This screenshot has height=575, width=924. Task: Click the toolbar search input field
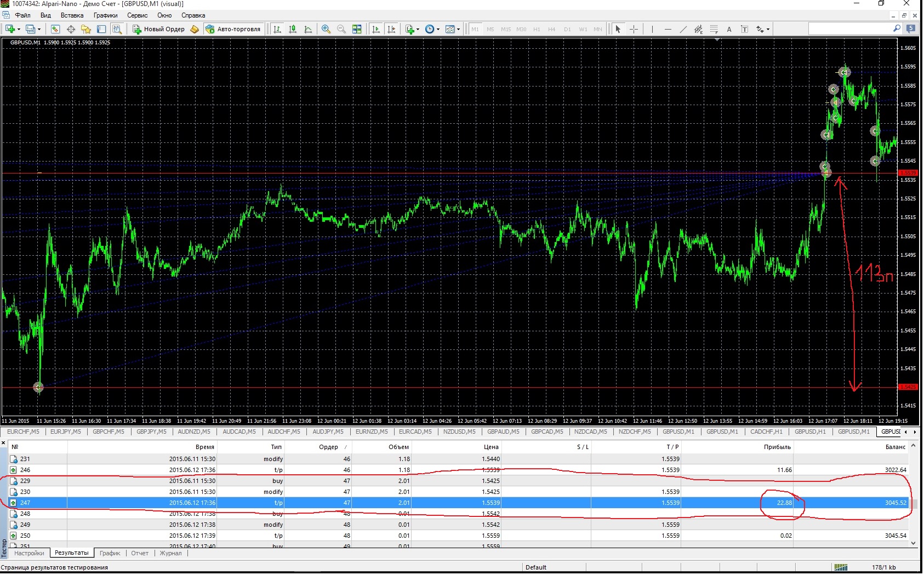[851, 28]
